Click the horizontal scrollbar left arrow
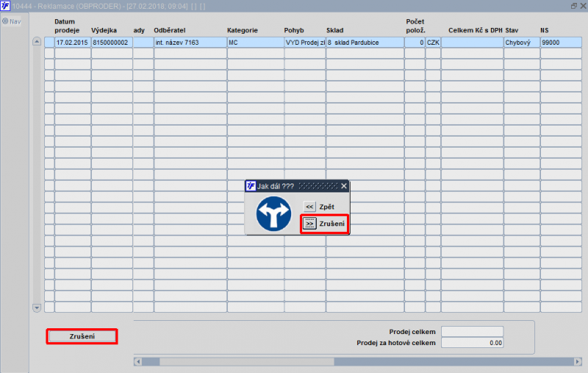This screenshot has height=373, width=588. [x=137, y=362]
